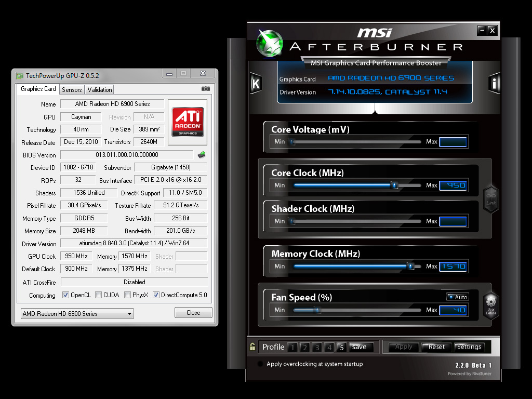Click the Bandwidth value 201.0 GB/s
The image size is (532, 399).
[180, 231]
